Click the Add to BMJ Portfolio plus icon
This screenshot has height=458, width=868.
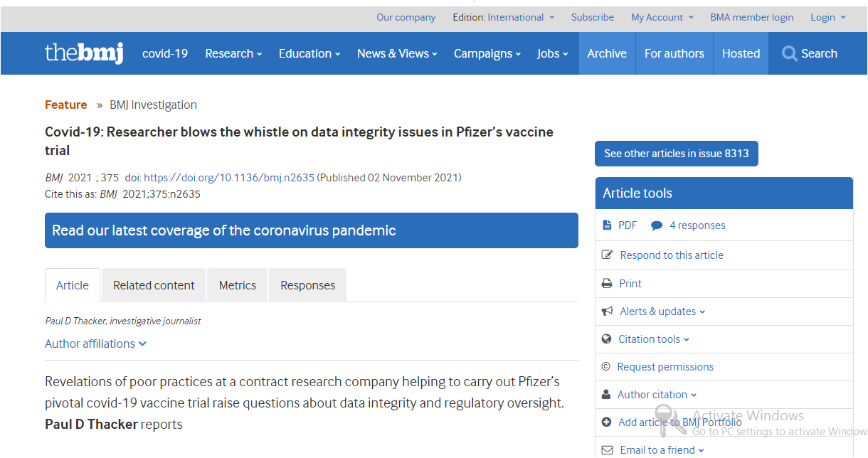click(607, 422)
